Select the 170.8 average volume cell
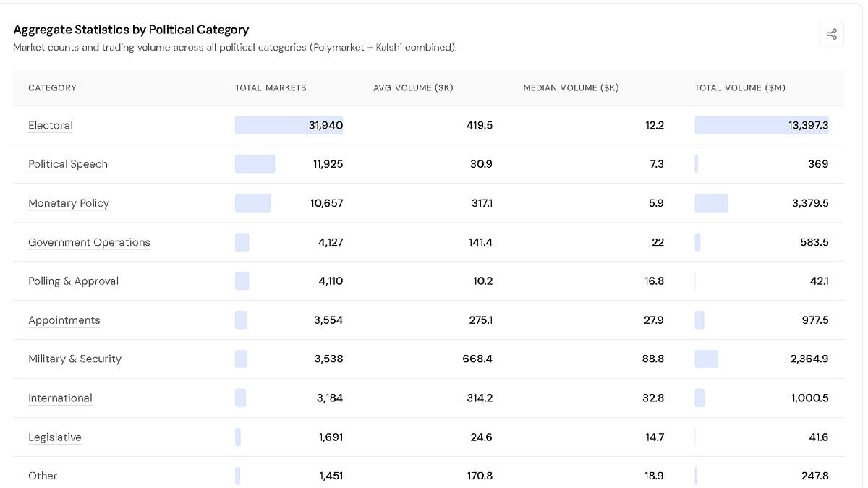Image resolution: width=868 pixels, height=488 pixels. tap(480, 476)
